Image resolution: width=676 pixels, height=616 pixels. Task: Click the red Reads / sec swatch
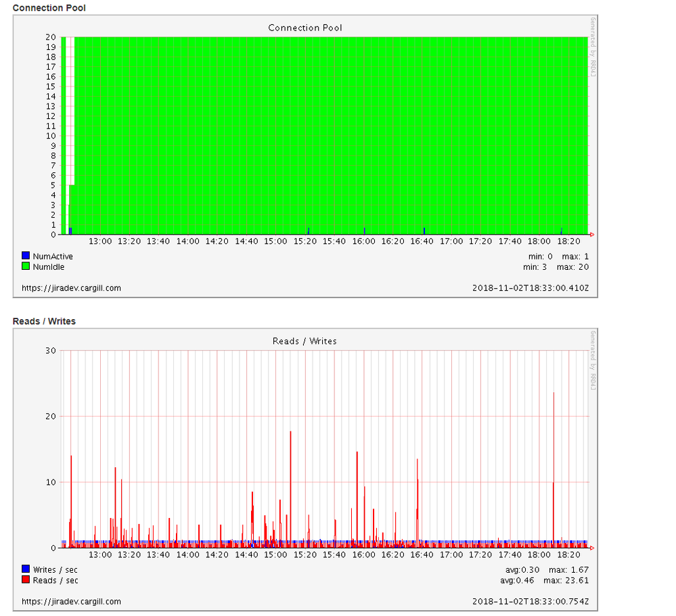point(26,579)
